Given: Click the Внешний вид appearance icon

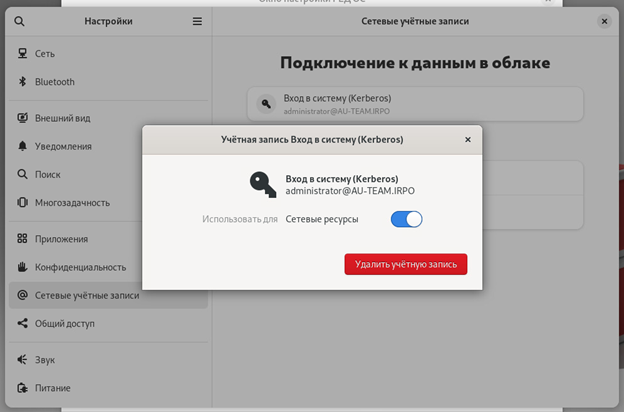Looking at the screenshot, I should (22, 118).
